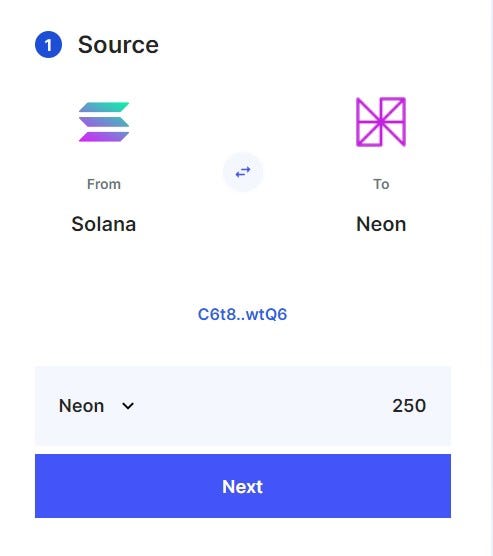The image size is (493, 556).
Task: Click the center star of the Neon logo
Action: 381,122
